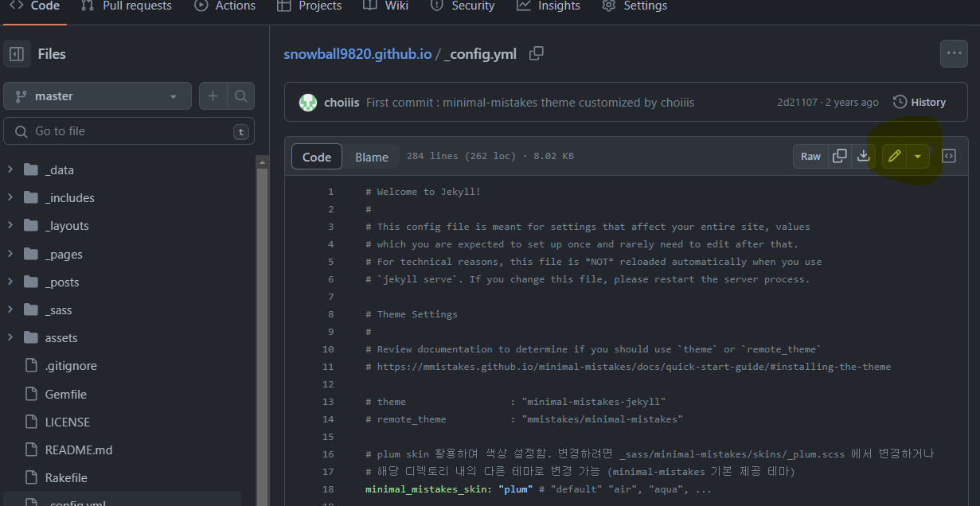Expand the _layouts folder

click(x=10, y=226)
